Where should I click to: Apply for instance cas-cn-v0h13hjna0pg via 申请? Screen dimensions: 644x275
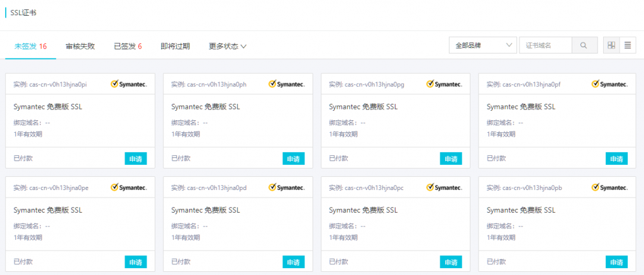451,159
